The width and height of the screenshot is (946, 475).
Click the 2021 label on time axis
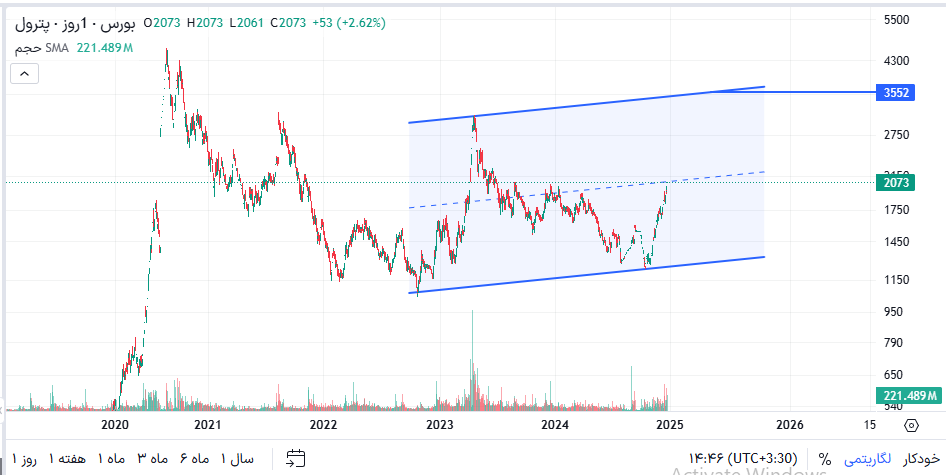208,426
